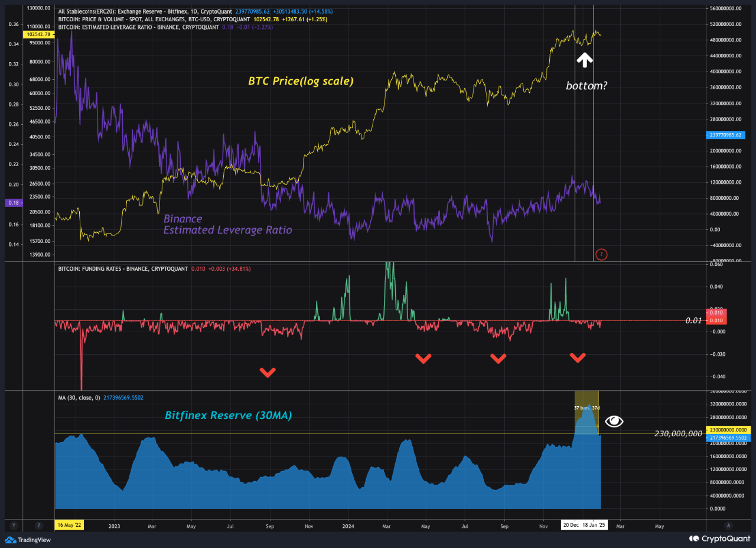The image size is (756, 548).
Task: Click the blue 239770985.62 axis value
Action: pyautogui.click(x=725, y=135)
